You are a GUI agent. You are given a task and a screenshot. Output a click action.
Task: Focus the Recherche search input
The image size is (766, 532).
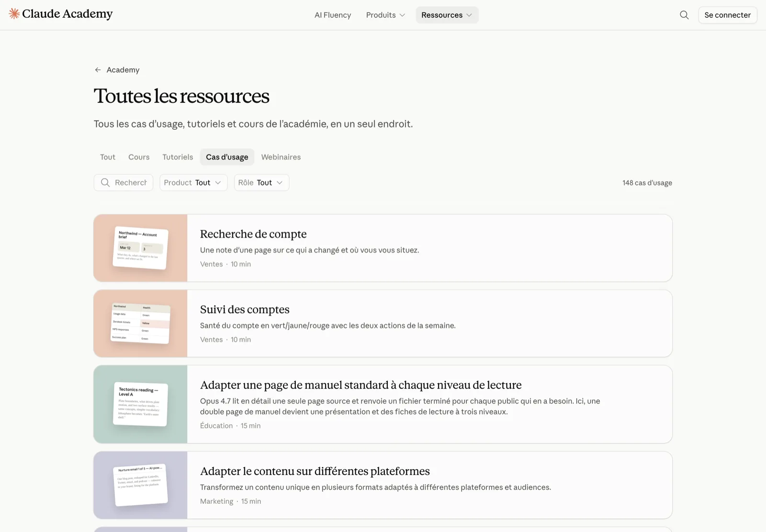tap(124, 182)
